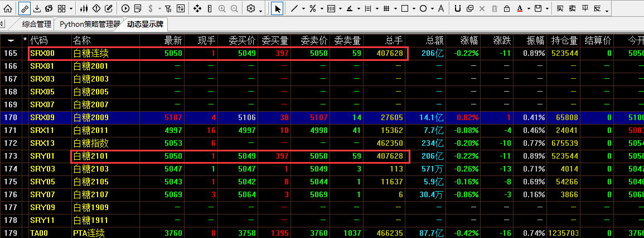Expand dropdown arrow beside rectangle shape tool
The height and width of the screenshot is (238, 644).
414,9
